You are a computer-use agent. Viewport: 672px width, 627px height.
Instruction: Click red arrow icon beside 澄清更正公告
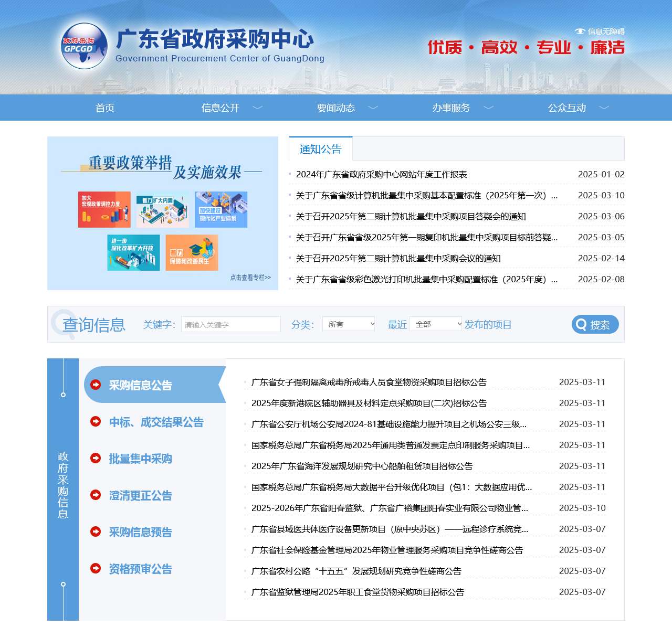(96, 495)
